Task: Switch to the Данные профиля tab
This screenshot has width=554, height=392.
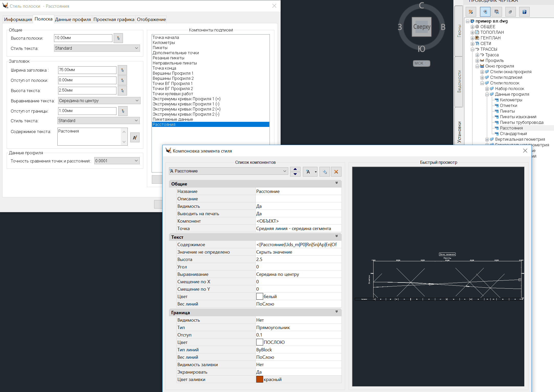Action: (x=73, y=19)
